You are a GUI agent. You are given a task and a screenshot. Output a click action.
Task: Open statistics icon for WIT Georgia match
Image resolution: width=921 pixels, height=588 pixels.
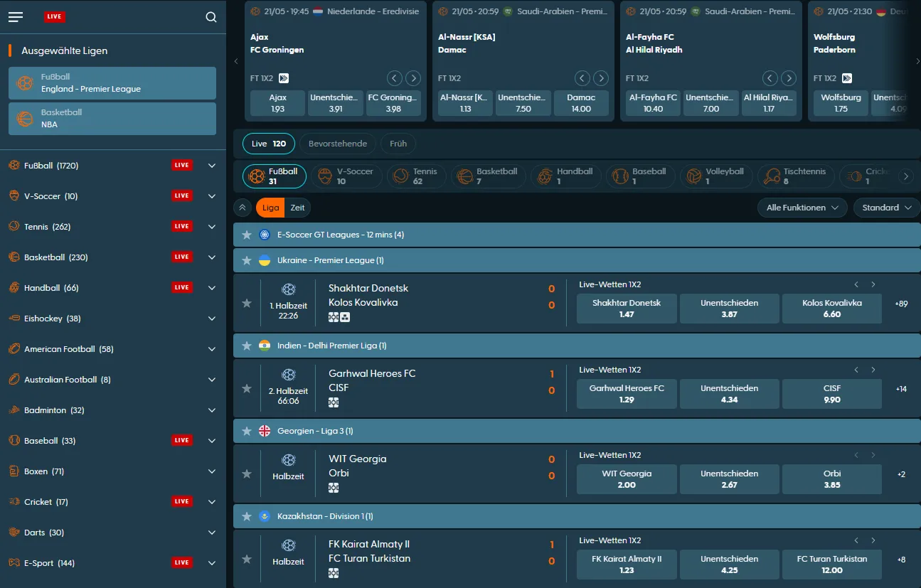point(334,488)
